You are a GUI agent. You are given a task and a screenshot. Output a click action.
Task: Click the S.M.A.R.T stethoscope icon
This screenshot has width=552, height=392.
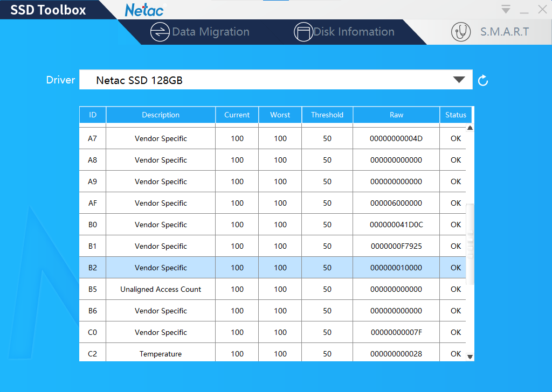pos(461,32)
